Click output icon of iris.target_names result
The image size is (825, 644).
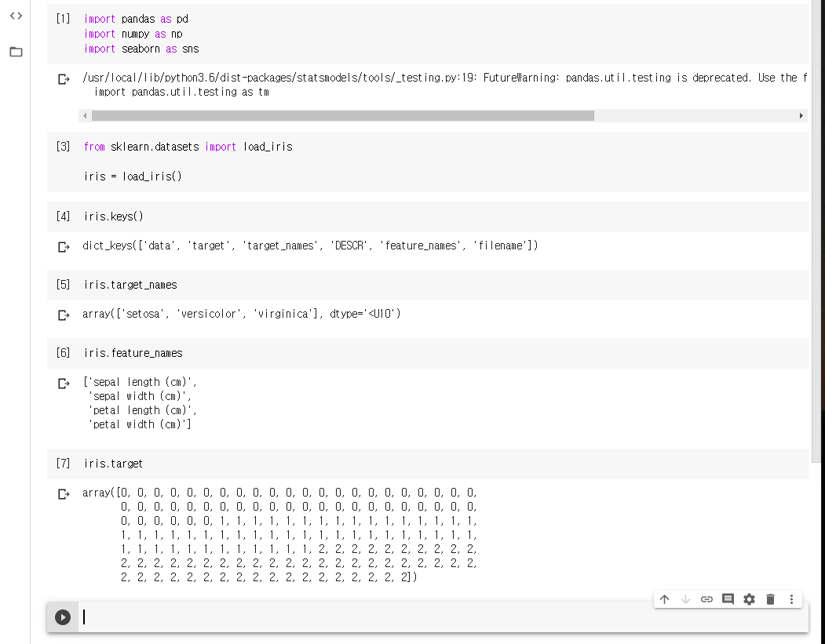(x=64, y=315)
